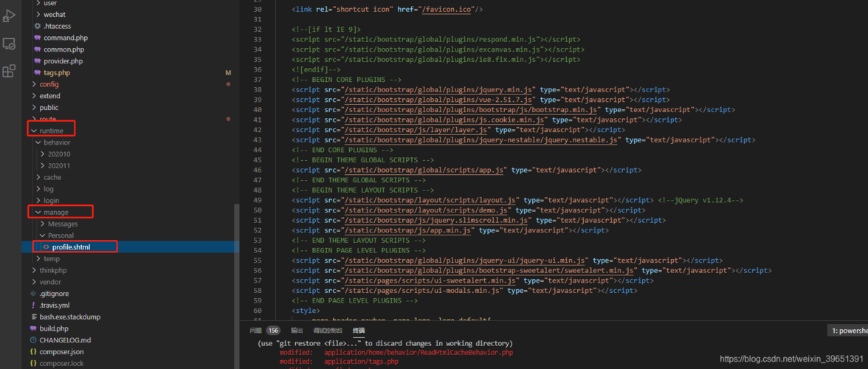
Task: Click the PHP icon beside common.php
Action: [x=37, y=49]
